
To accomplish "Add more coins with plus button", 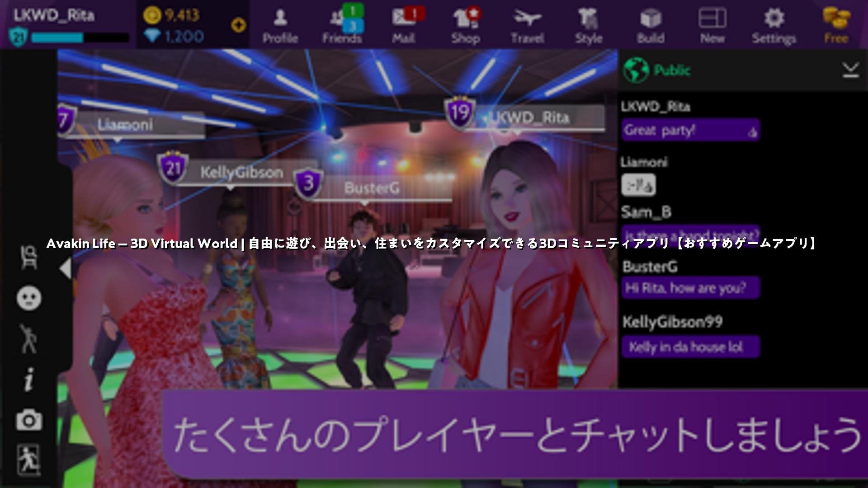I will point(239,25).
